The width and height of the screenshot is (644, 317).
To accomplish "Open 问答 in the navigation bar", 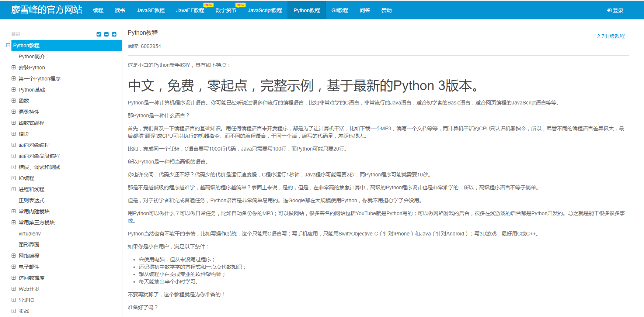I will [365, 10].
